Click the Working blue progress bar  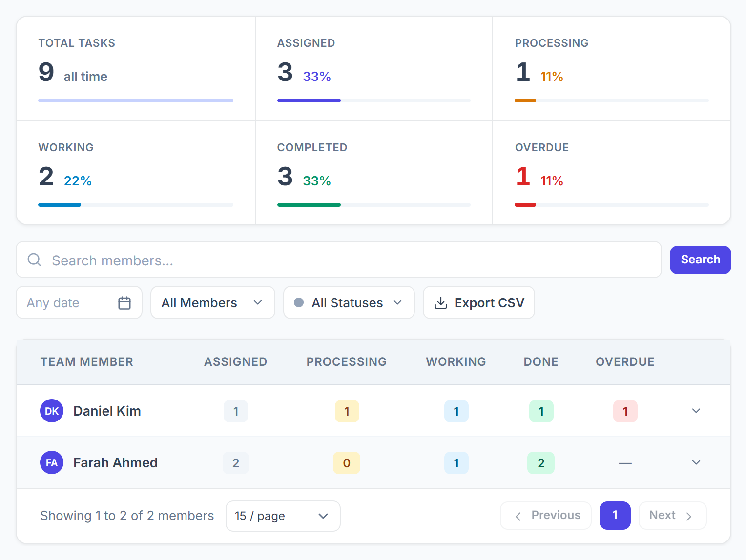click(x=60, y=205)
